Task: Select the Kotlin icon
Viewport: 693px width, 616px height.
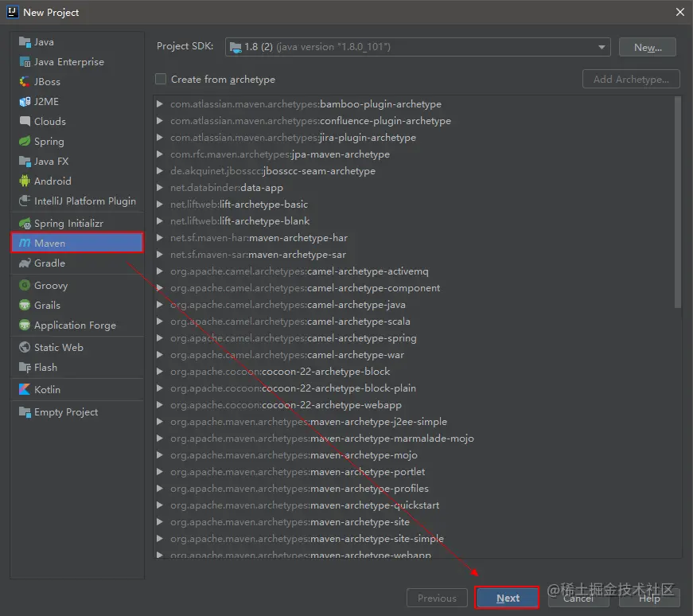Action: click(25, 390)
